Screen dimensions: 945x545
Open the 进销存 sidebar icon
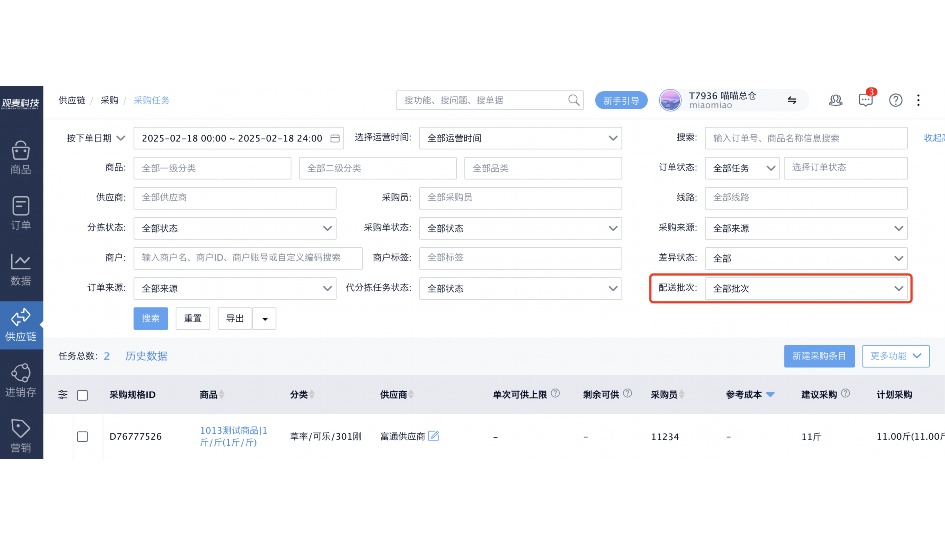21,379
